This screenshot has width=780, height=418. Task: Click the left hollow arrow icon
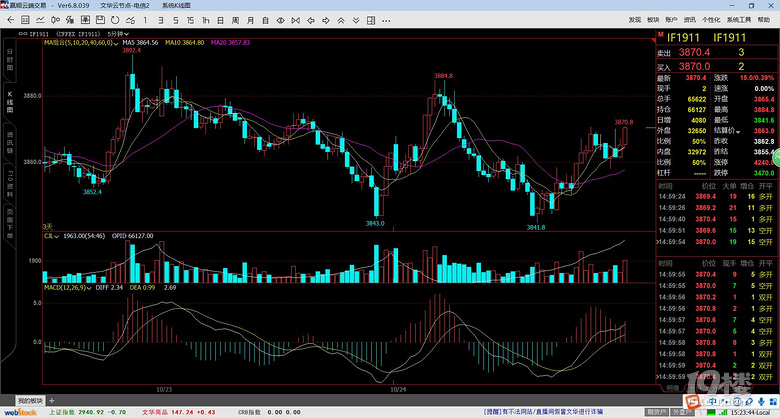click(311, 20)
